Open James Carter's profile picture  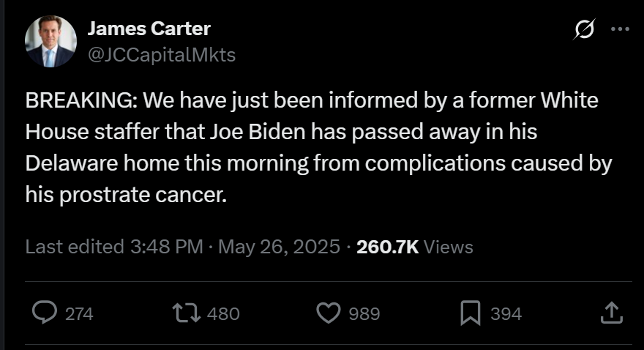pos(50,42)
